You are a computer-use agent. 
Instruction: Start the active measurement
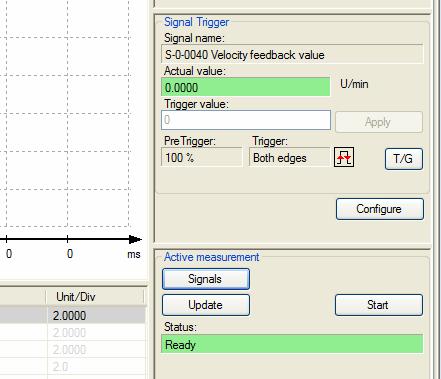(x=379, y=305)
